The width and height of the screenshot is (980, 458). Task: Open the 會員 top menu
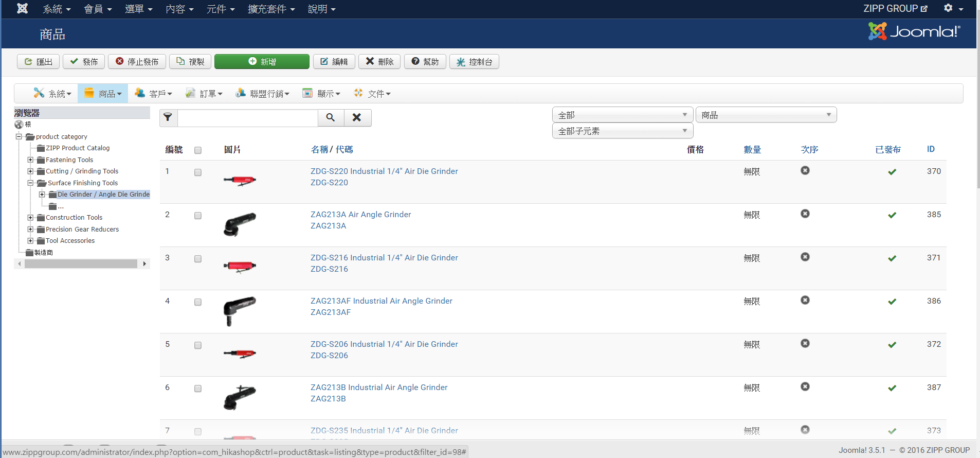click(x=98, y=9)
